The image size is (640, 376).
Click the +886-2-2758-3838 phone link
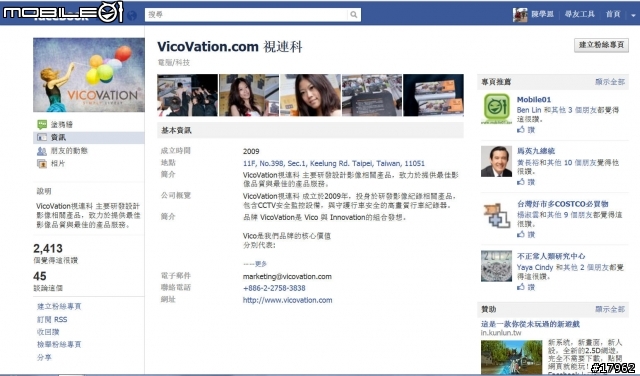point(274,288)
